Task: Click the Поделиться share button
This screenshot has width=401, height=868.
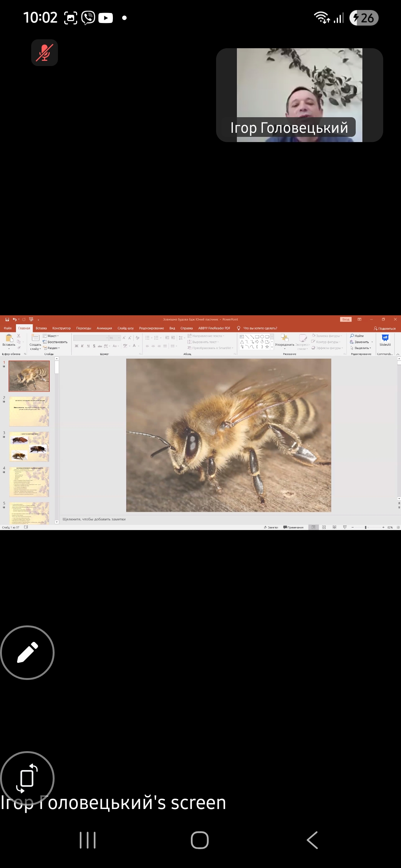Action: pos(385,329)
